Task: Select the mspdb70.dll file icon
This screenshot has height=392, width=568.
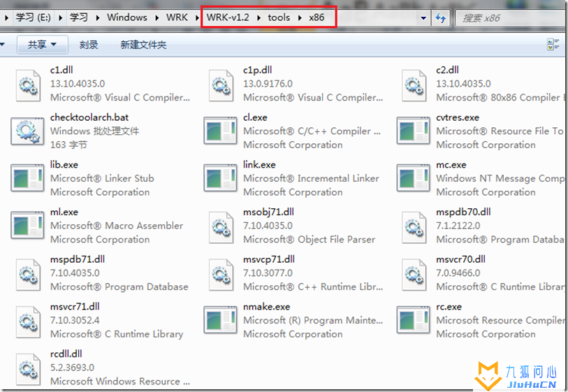Action: click(414, 228)
